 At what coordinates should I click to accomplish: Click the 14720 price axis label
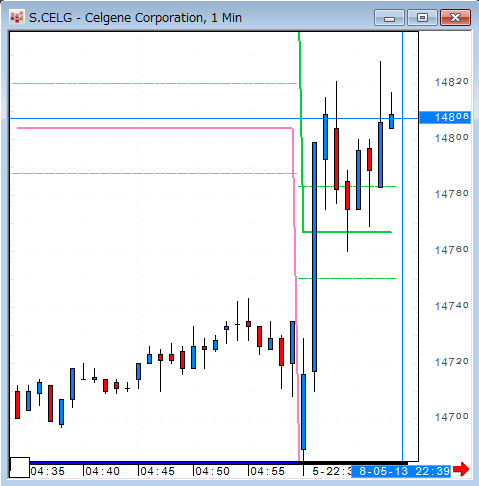point(452,361)
